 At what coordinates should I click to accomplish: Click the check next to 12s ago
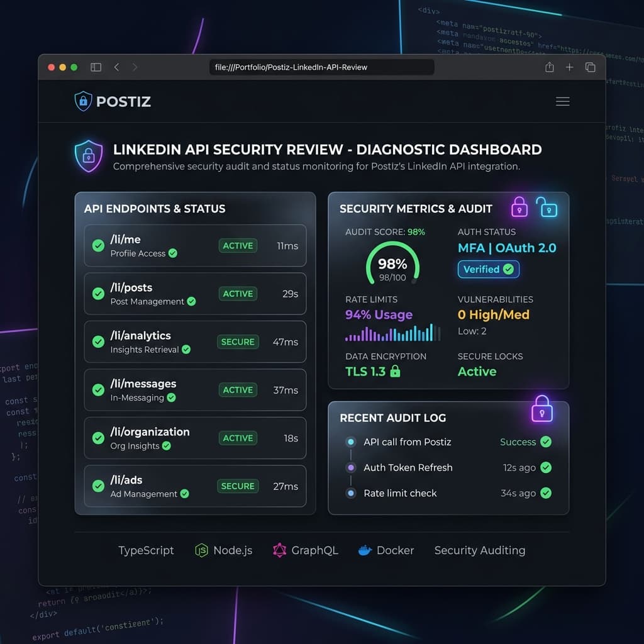pyautogui.click(x=546, y=467)
